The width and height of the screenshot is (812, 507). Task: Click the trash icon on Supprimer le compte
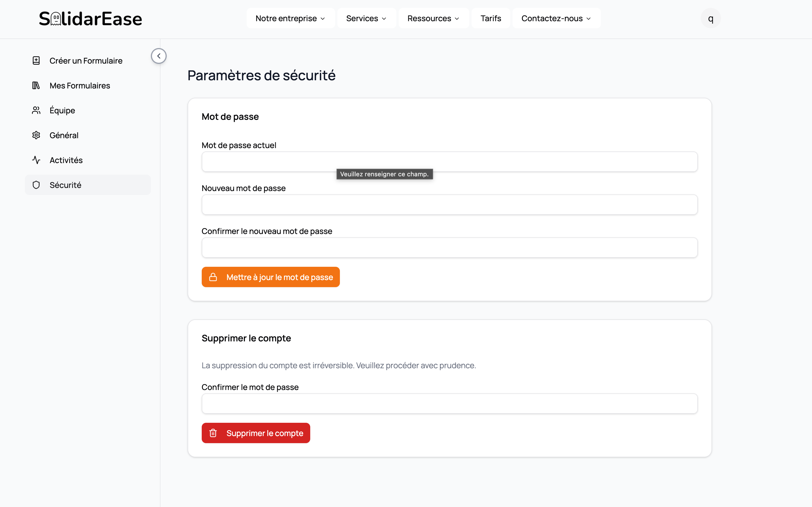[x=214, y=433]
